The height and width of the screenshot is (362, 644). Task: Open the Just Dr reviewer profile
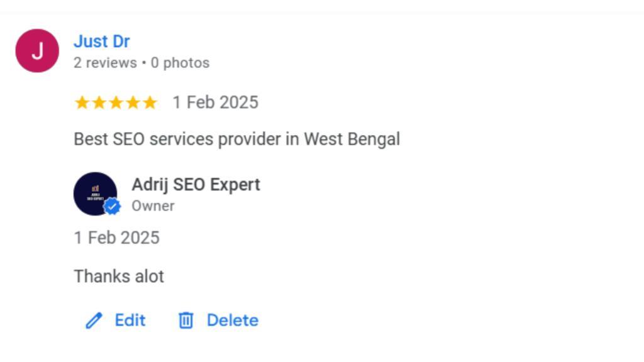(101, 41)
